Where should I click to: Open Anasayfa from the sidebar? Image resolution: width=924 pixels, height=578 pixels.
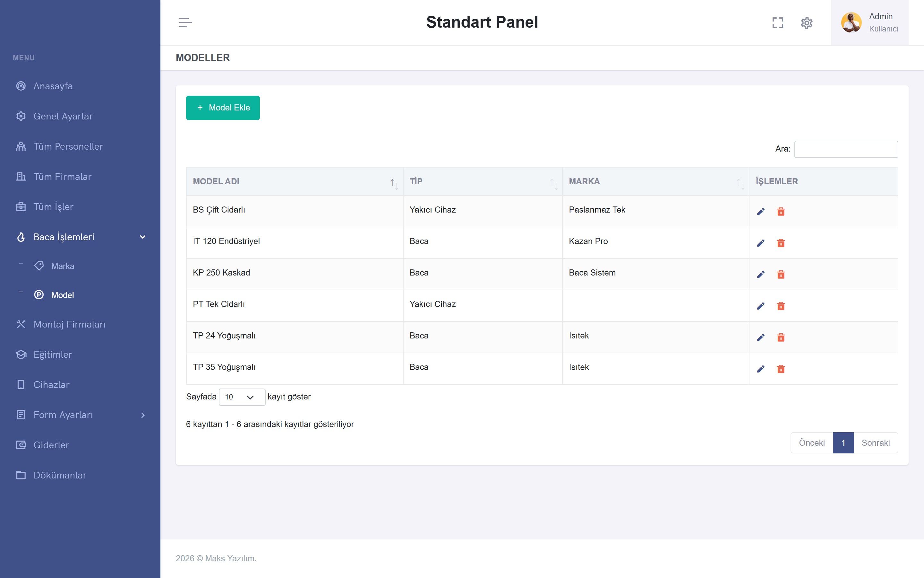[80, 86]
